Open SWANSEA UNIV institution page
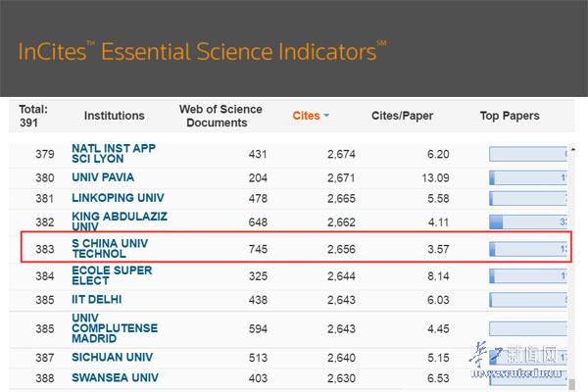Image resolution: width=588 pixels, height=392 pixels. [115, 377]
